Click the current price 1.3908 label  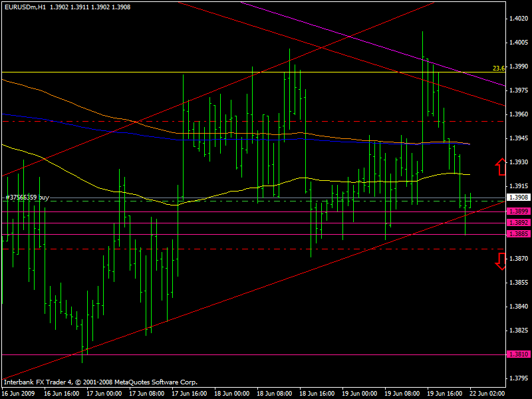[517, 198]
